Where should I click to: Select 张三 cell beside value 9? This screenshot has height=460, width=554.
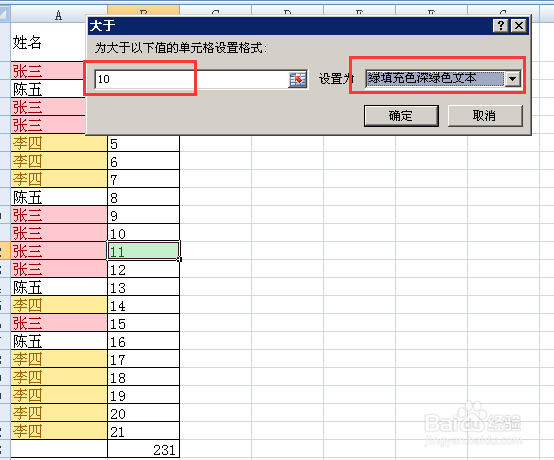(x=59, y=215)
